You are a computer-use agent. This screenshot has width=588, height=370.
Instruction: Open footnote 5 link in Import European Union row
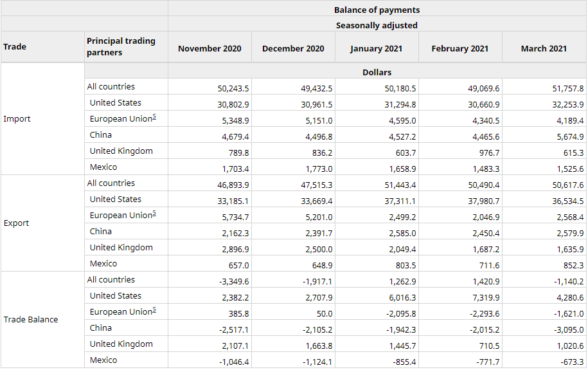coord(154,117)
